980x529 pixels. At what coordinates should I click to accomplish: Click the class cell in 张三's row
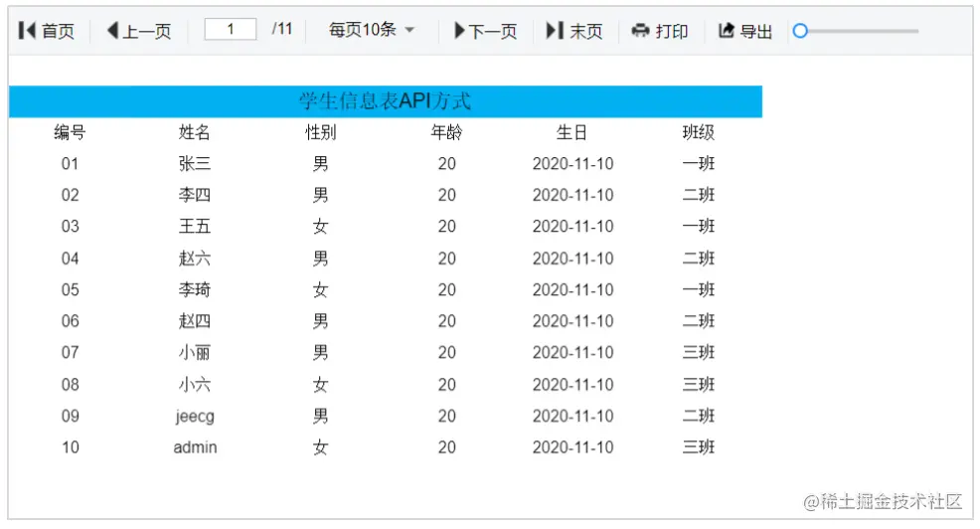click(x=698, y=163)
